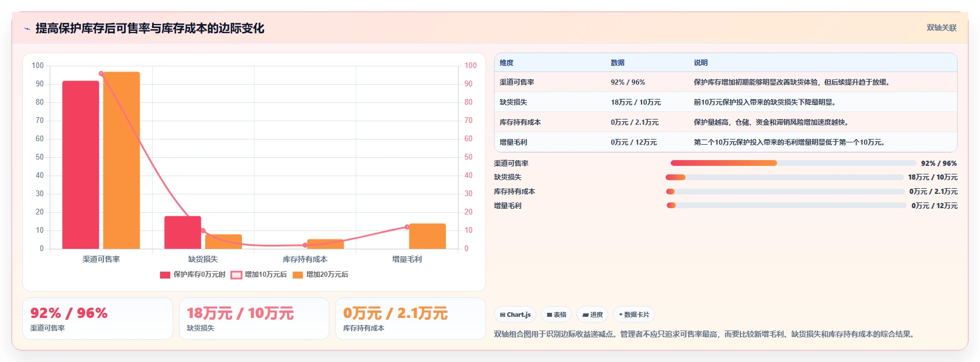Screen dimensions: 980x362
Task: Click the 数据 table column header
Action: 618,63
